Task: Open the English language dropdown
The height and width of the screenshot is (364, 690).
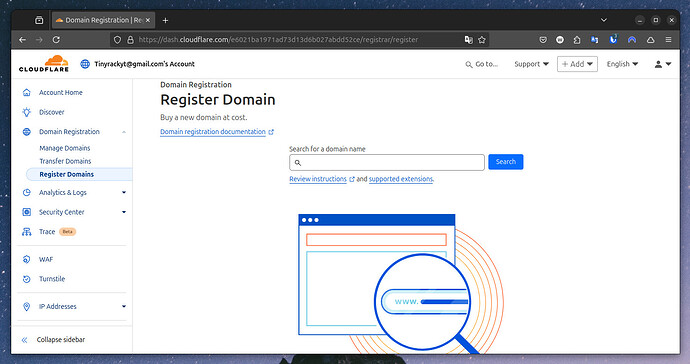Action: (x=622, y=64)
